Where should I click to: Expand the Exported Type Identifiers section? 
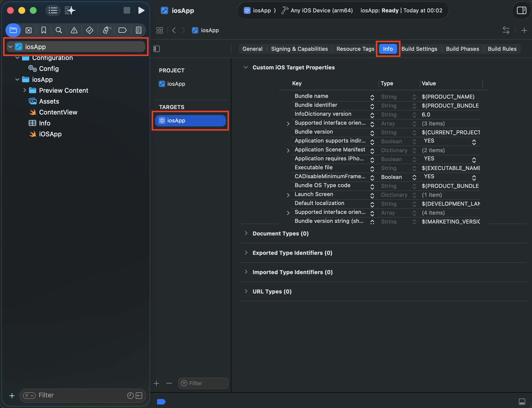pyautogui.click(x=246, y=253)
